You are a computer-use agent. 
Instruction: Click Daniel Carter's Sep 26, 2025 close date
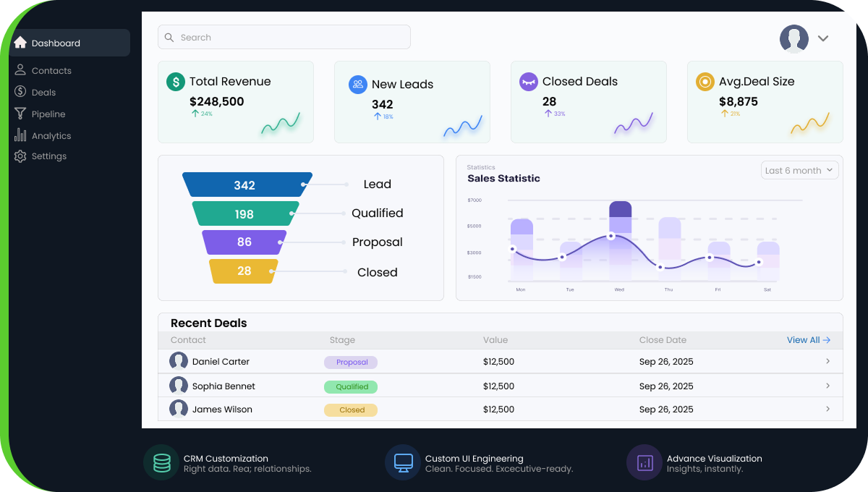[x=666, y=362]
